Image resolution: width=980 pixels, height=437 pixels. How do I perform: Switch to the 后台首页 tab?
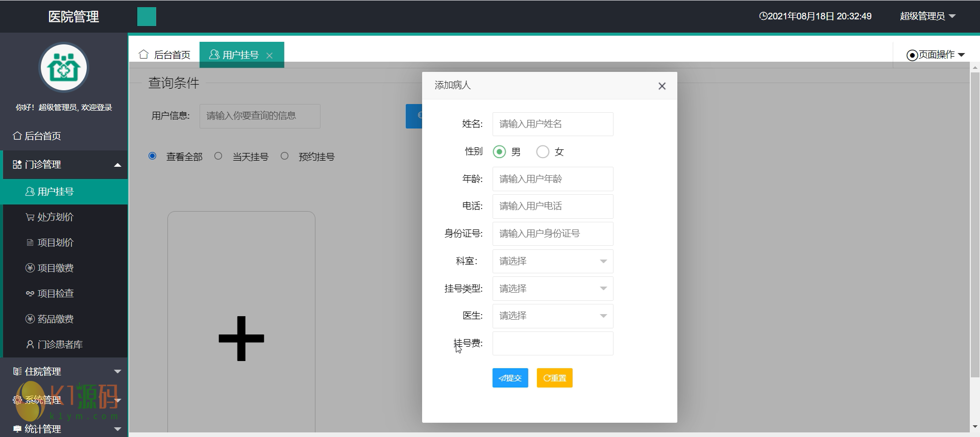(x=165, y=55)
